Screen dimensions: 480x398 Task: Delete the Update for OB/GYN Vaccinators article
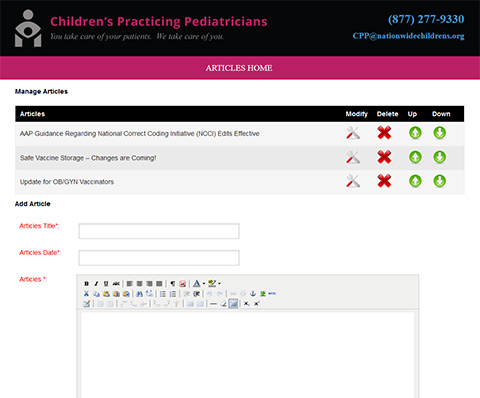384,181
